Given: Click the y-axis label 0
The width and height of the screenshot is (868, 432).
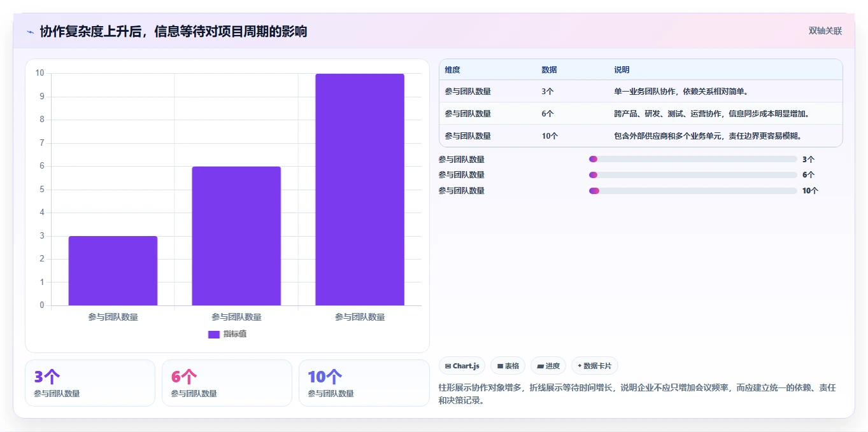Looking at the screenshot, I should 42,305.
